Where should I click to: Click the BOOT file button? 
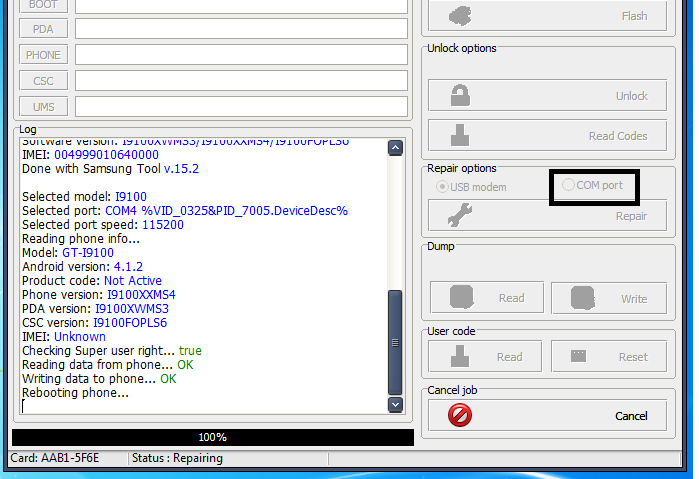coord(44,5)
